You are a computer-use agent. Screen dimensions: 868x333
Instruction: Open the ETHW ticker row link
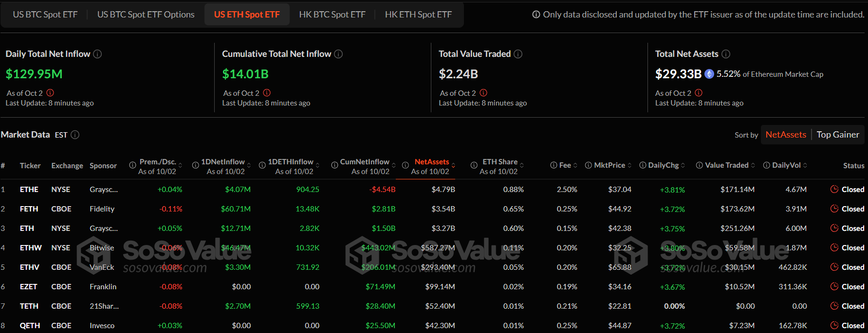point(31,247)
